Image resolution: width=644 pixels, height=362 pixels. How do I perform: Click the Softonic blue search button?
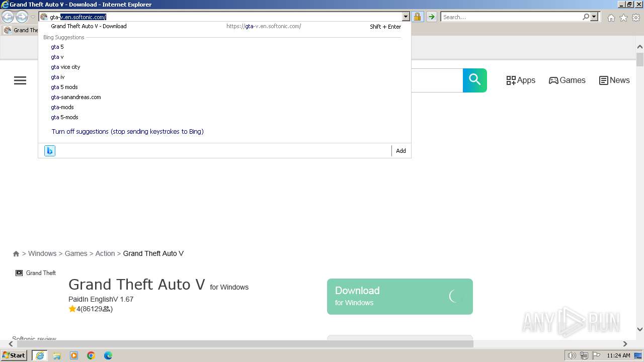(475, 80)
